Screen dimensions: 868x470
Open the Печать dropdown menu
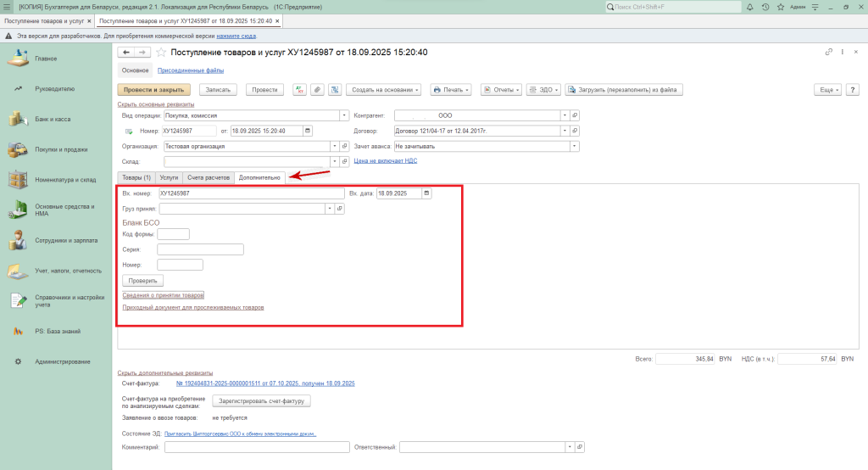coord(452,89)
